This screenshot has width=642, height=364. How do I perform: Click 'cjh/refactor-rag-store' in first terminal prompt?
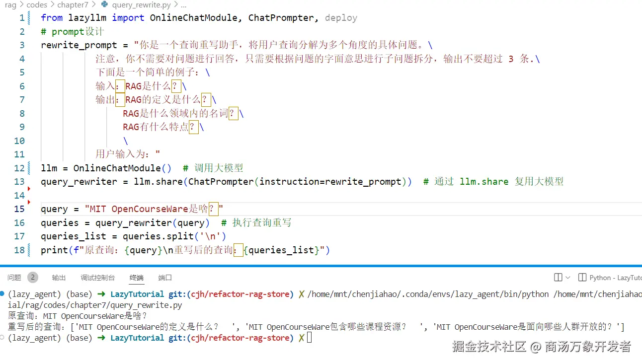(x=240, y=294)
